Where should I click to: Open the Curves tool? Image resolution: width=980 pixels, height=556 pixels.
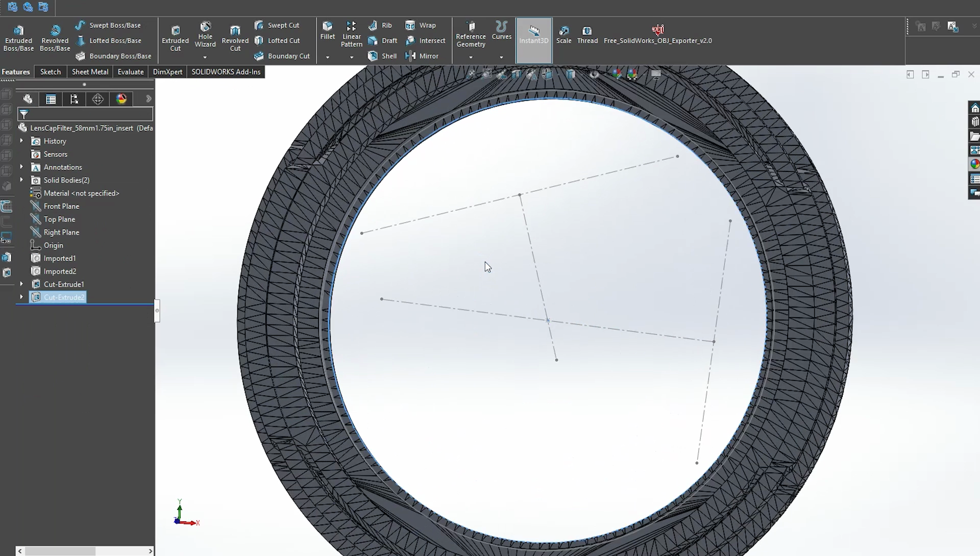[501, 31]
